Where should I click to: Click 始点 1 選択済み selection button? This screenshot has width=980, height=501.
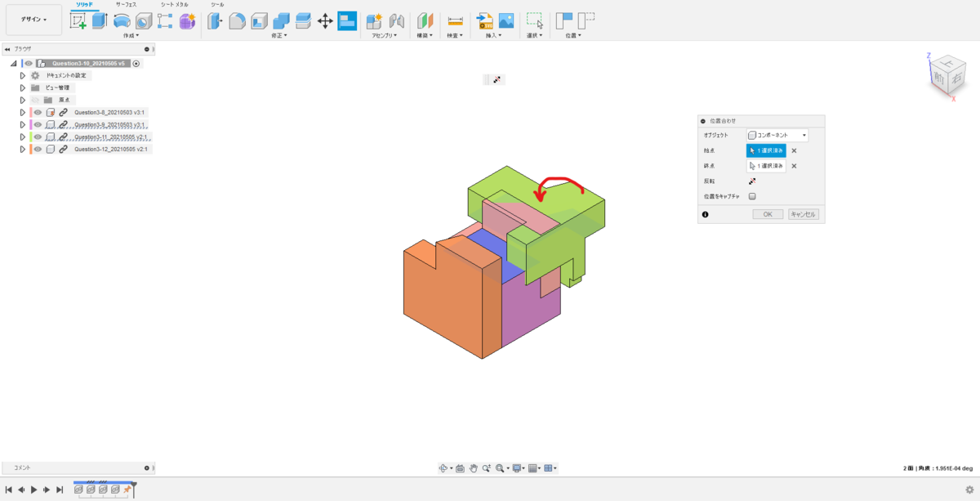click(x=766, y=150)
